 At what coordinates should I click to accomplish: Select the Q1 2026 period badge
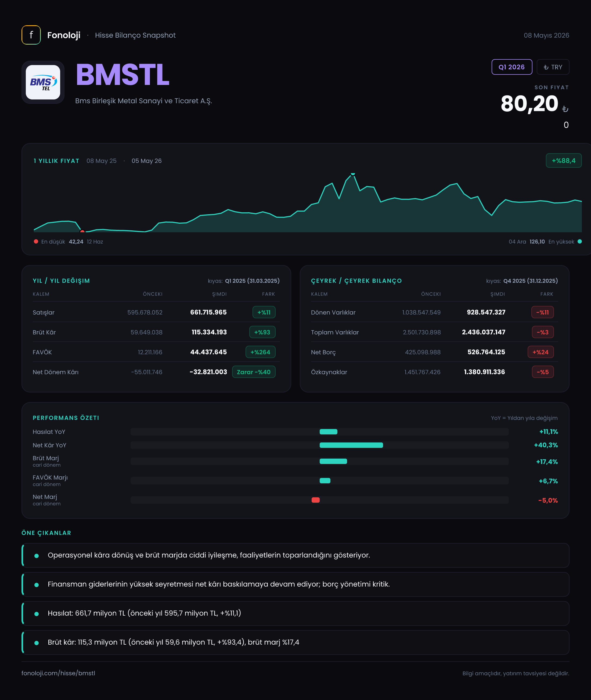pos(511,67)
